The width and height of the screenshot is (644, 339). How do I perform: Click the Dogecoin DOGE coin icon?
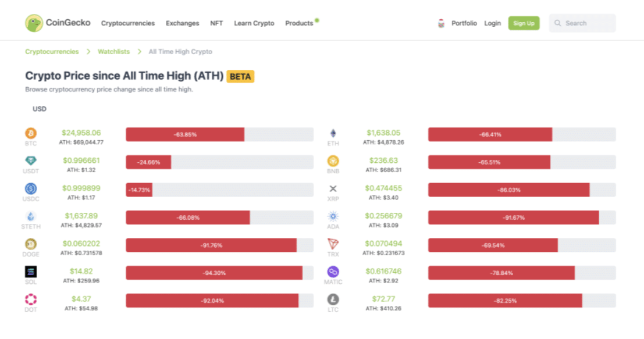(x=31, y=244)
